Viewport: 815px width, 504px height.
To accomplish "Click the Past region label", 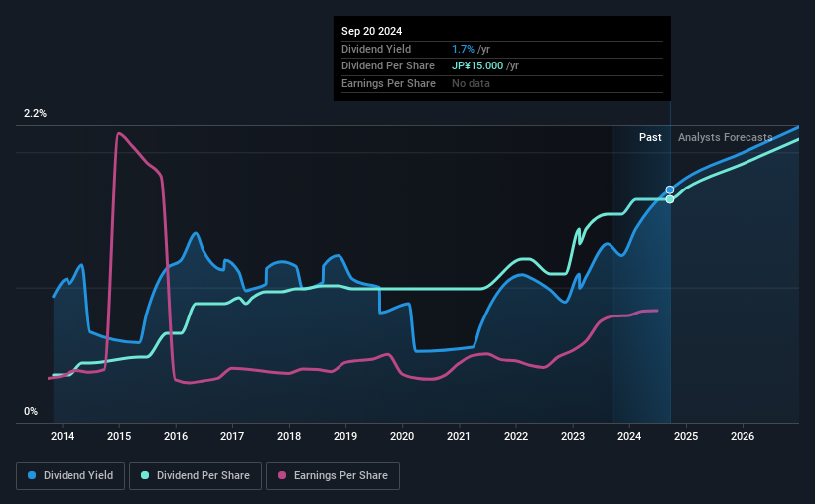I will tap(650, 137).
